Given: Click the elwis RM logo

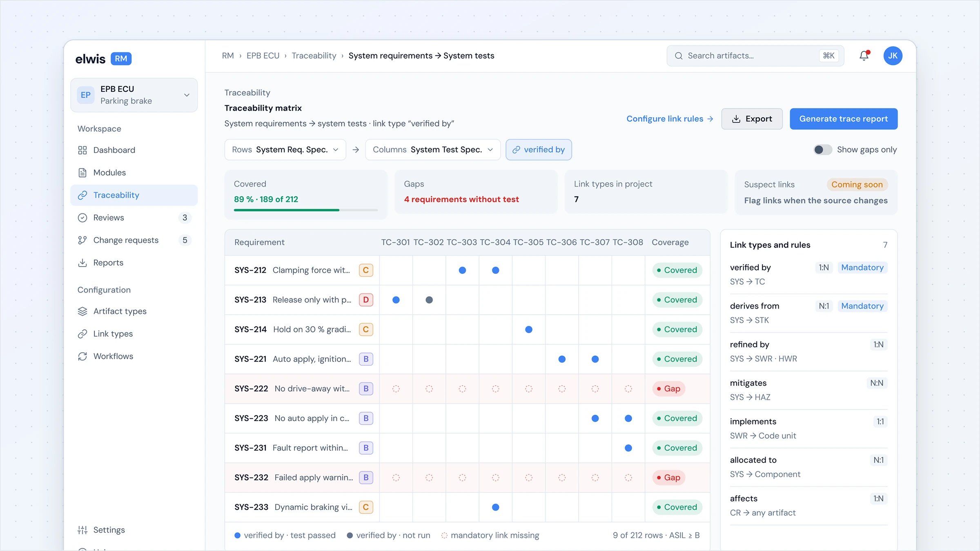Looking at the screenshot, I should click(103, 59).
